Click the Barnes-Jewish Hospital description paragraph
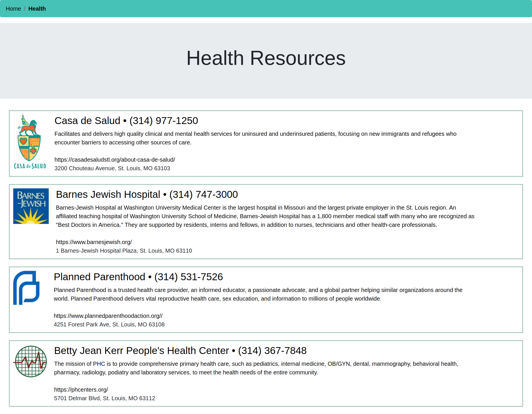 pyautogui.click(x=265, y=216)
